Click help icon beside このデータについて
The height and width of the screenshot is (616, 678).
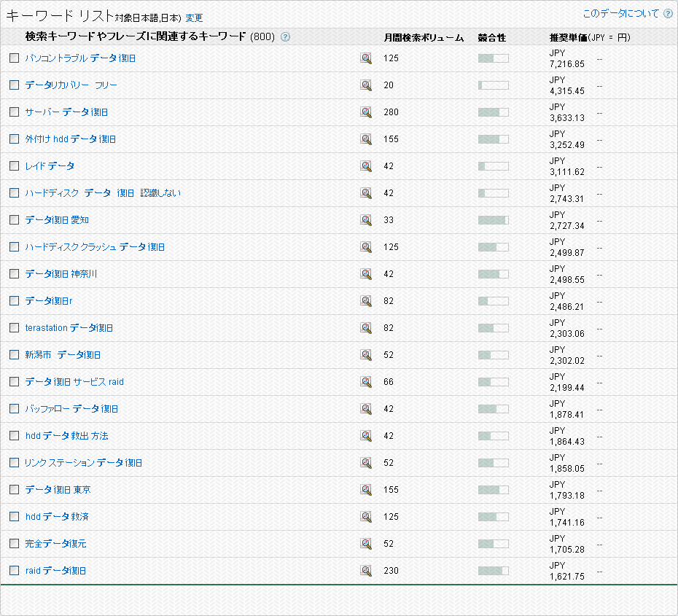pos(668,14)
